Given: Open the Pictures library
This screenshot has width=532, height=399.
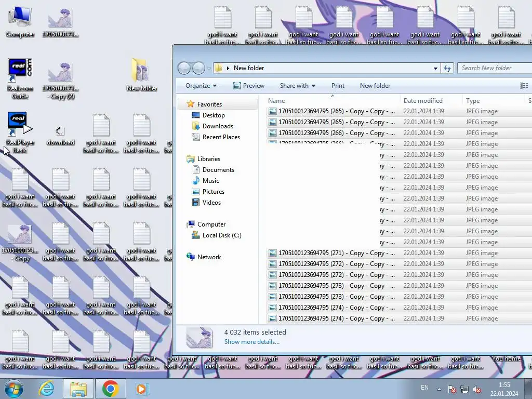Looking at the screenshot, I should (x=213, y=191).
